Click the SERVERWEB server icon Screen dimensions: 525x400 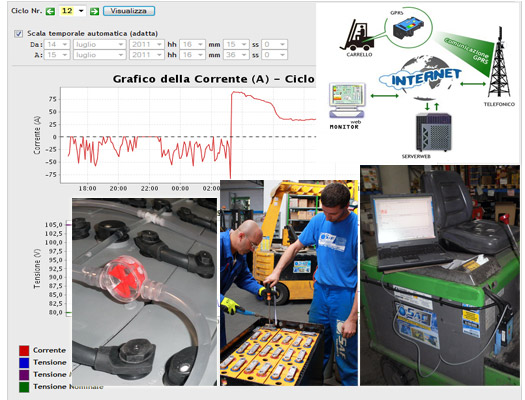[433, 133]
